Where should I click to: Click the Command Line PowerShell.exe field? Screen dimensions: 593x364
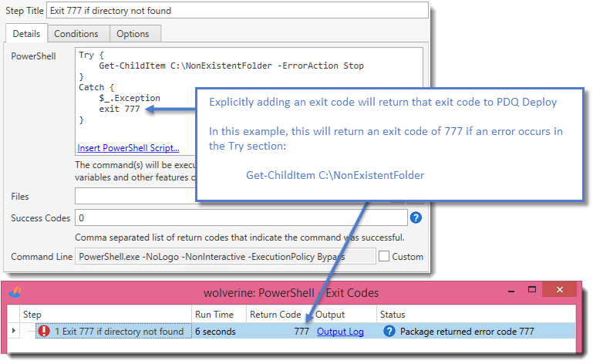(x=225, y=257)
